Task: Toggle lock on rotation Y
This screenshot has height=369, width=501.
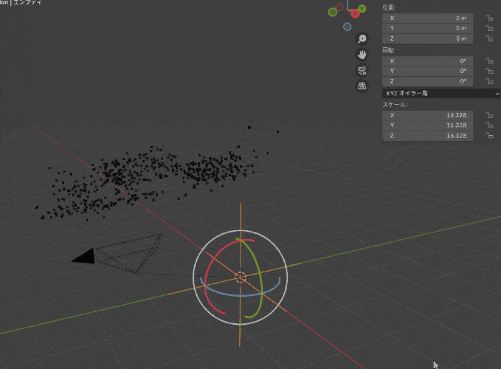Action: [489, 71]
